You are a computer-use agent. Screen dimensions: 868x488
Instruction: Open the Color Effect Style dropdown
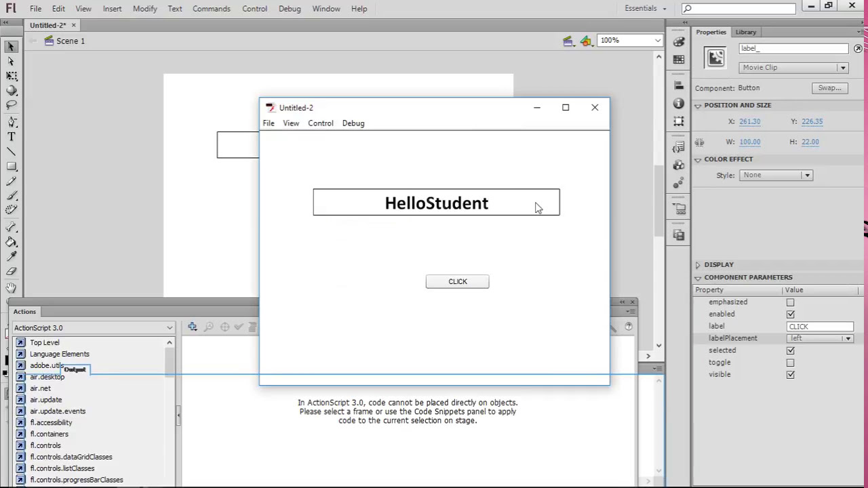coord(776,176)
